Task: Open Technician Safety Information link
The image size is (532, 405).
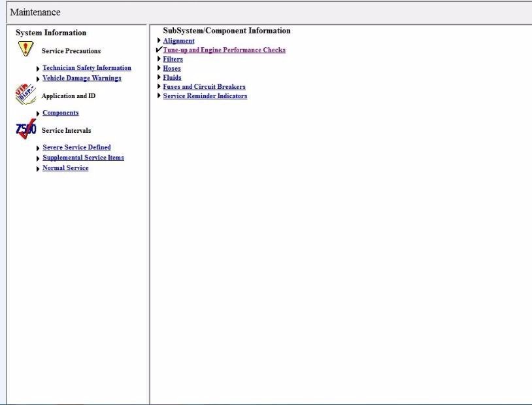Action: [86, 68]
